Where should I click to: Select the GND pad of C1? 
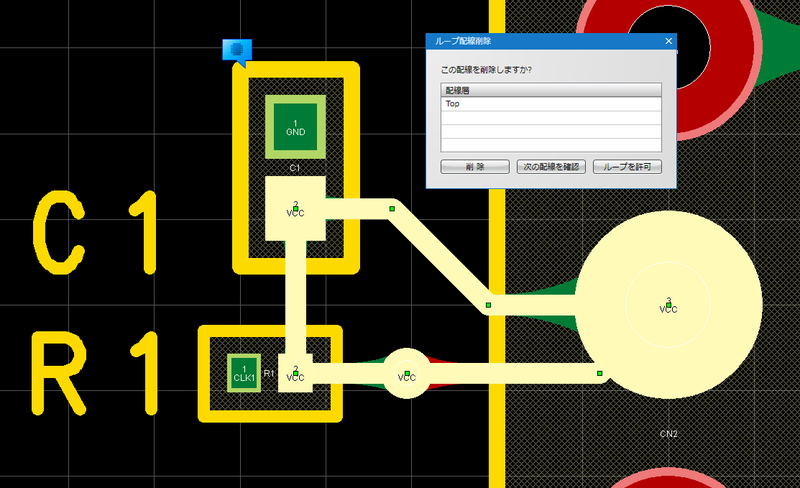295,127
